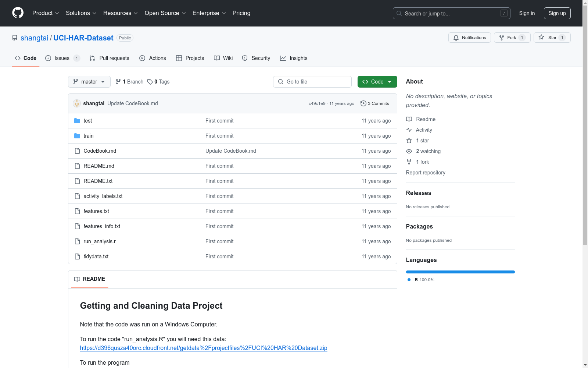Screen dimensions: 588x368
Task: Click the R language color dot
Action: (x=409, y=280)
